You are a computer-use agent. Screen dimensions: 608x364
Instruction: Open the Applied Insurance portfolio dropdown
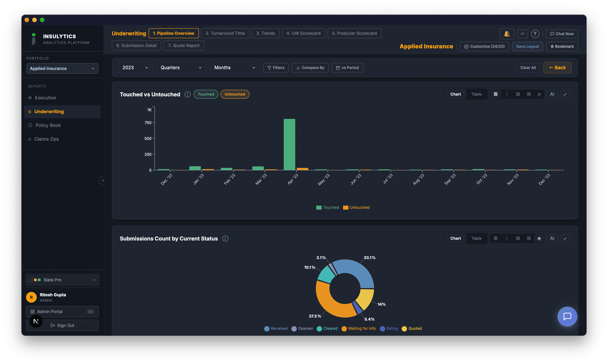[62, 68]
